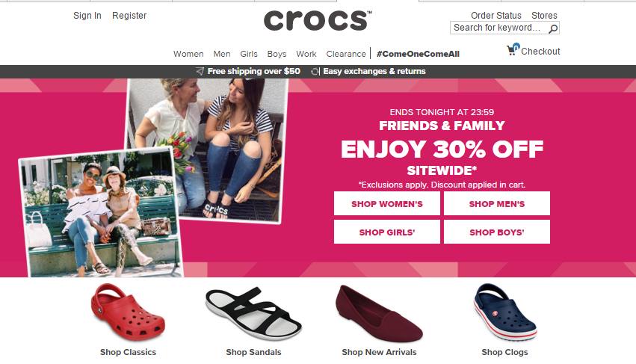Open the Clearance menu item
Image resolution: width=636 pixels, height=364 pixels.
coord(346,54)
